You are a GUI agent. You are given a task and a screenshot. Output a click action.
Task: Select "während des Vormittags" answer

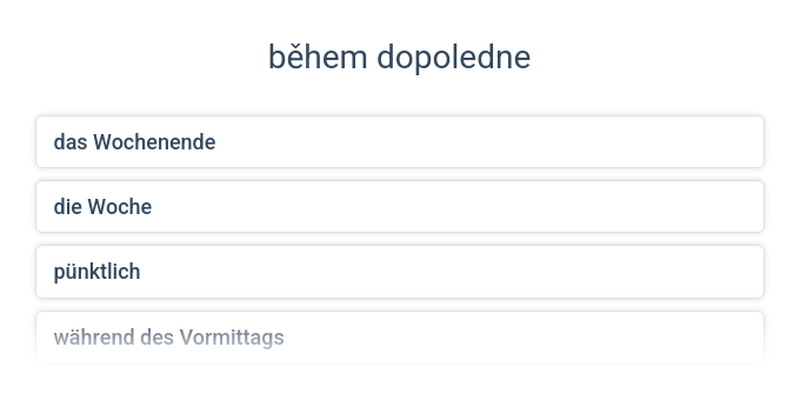(x=400, y=337)
